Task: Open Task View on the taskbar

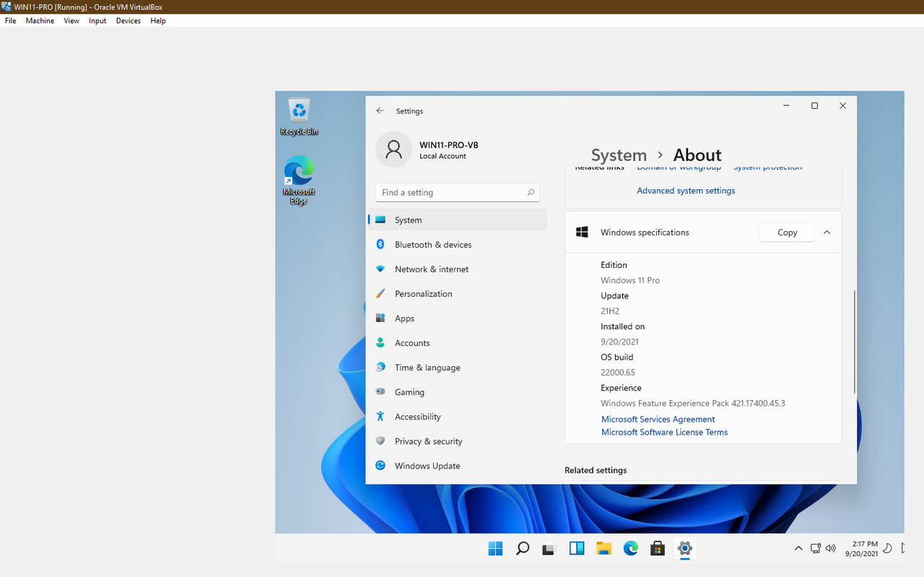Action: point(549,549)
